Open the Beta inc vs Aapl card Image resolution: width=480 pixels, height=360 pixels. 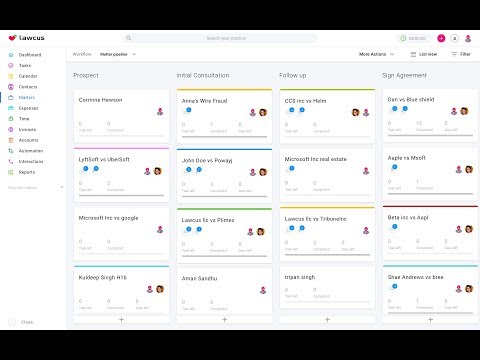tap(430, 233)
